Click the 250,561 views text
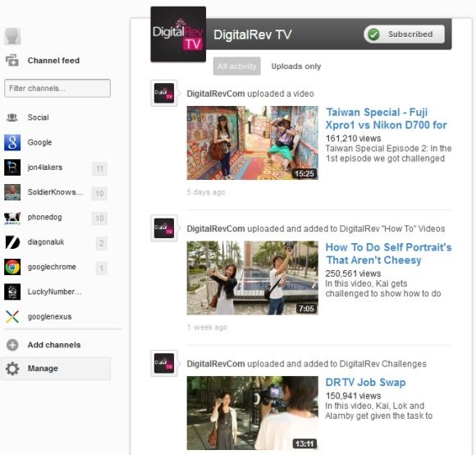 pos(353,273)
